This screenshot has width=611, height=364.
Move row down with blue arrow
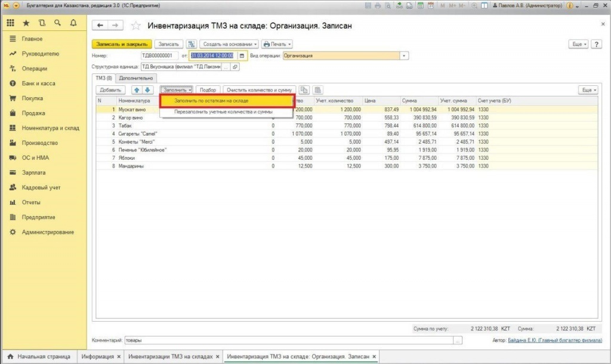pyautogui.click(x=148, y=90)
